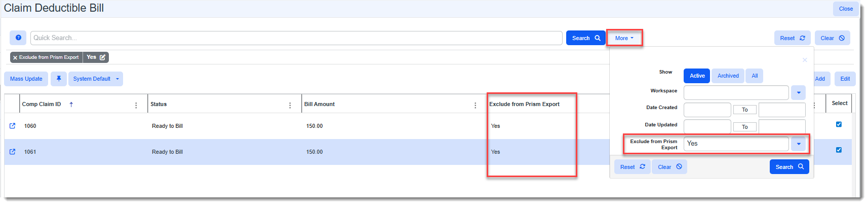The image size is (868, 205).
Task: Expand the Exclude from Prism Export dropdown
Action: coord(798,144)
